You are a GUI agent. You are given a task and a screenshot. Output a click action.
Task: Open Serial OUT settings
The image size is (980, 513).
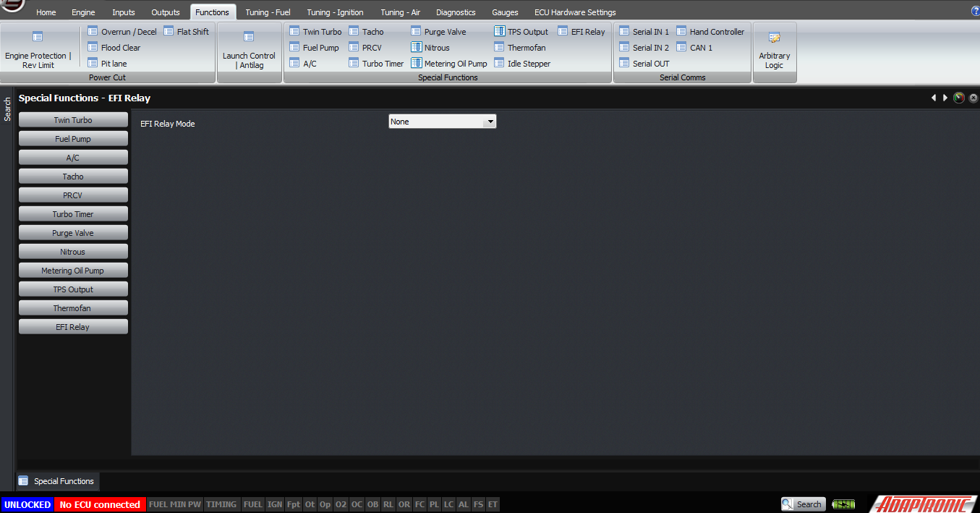(644, 64)
